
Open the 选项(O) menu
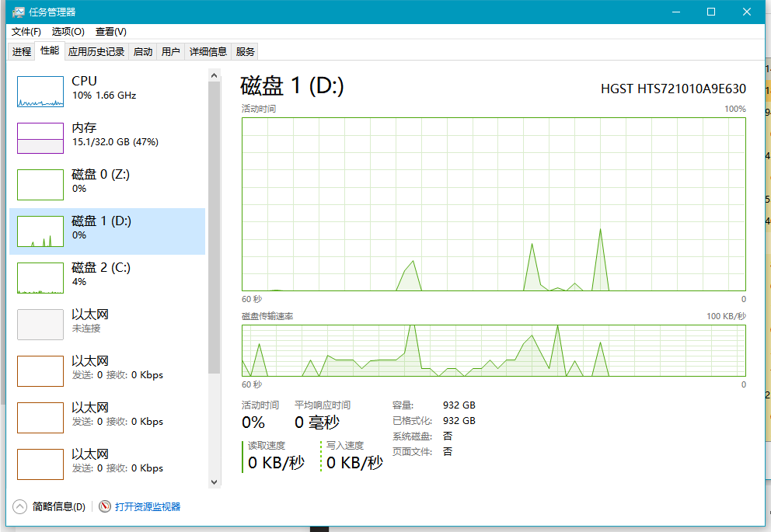tap(68, 32)
